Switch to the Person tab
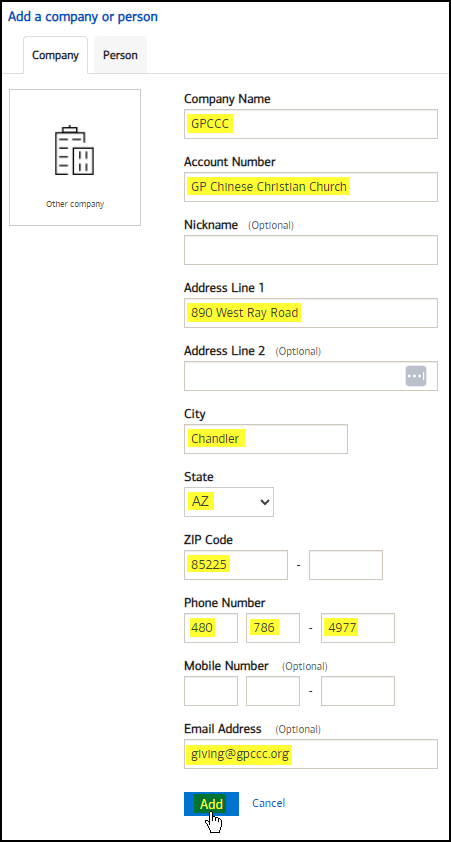 pos(120,55)
